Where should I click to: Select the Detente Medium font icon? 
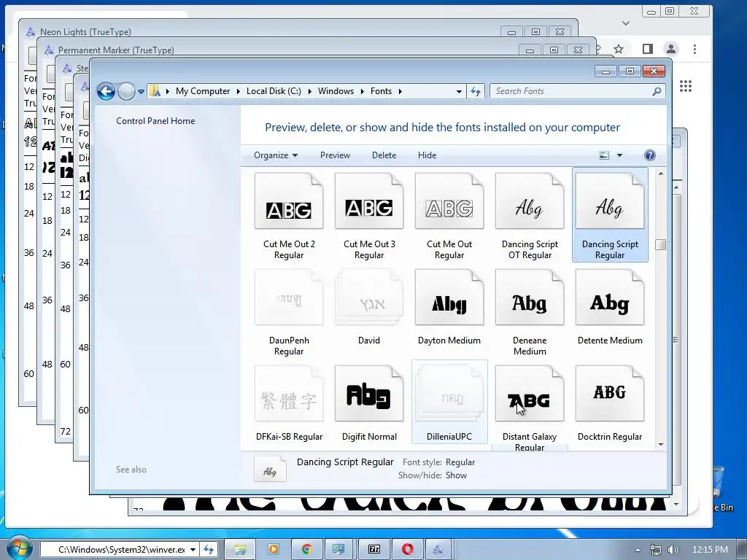pyautogui.click(x=610, y=297)
